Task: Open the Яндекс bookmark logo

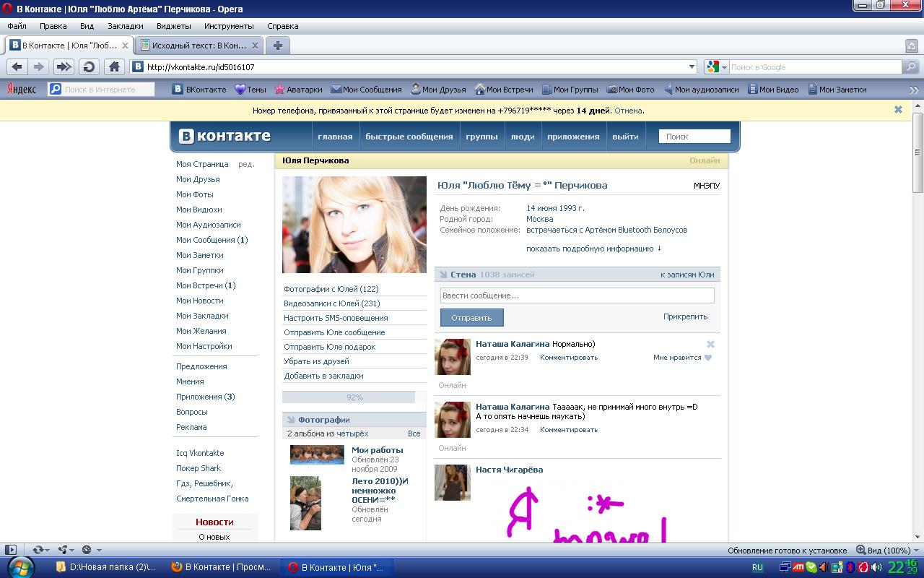Action: coord(22,90)
